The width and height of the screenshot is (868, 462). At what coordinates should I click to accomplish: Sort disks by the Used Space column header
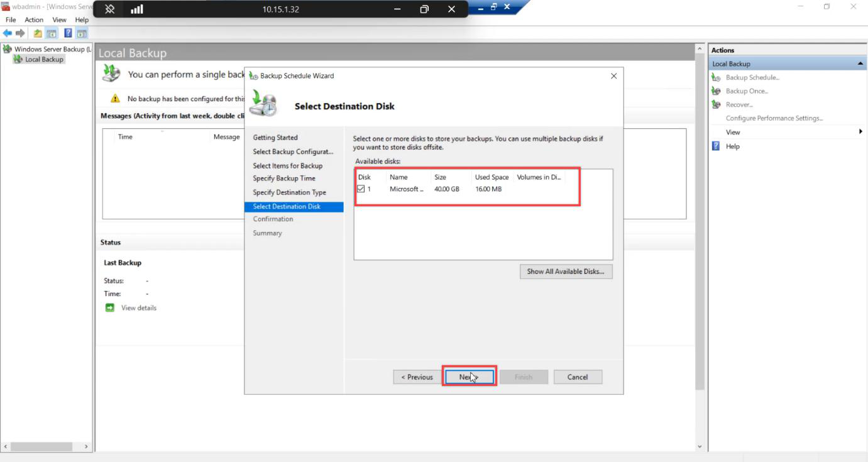pyautogui.click(x=492, y=177)
